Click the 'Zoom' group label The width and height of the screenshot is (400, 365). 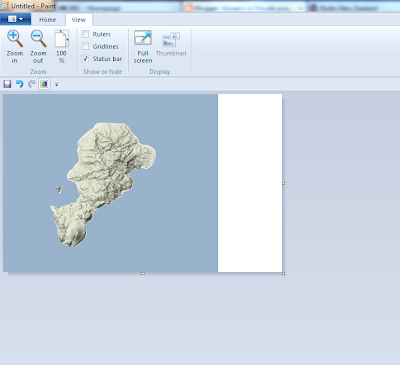coord(38,72)
